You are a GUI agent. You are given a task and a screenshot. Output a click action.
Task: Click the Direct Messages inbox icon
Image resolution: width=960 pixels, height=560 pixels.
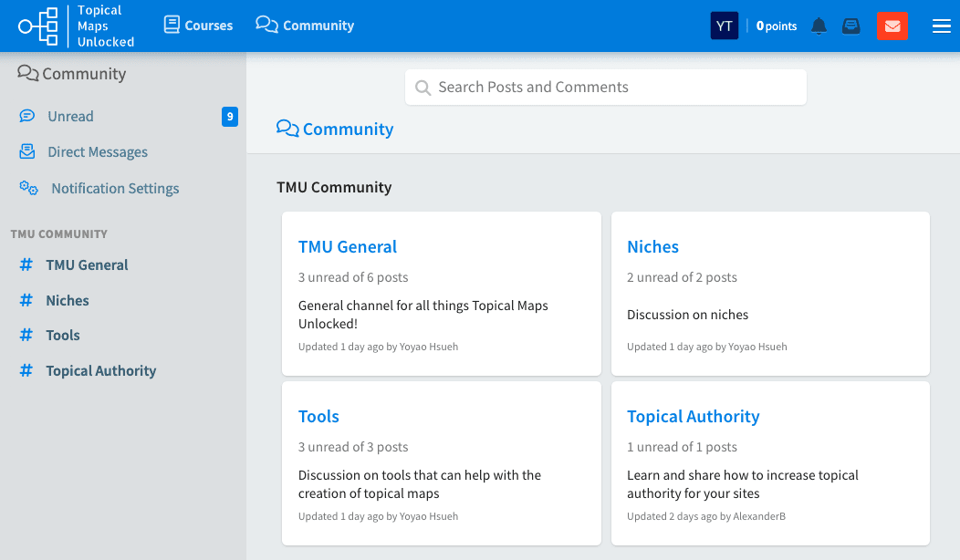(27, 152)
